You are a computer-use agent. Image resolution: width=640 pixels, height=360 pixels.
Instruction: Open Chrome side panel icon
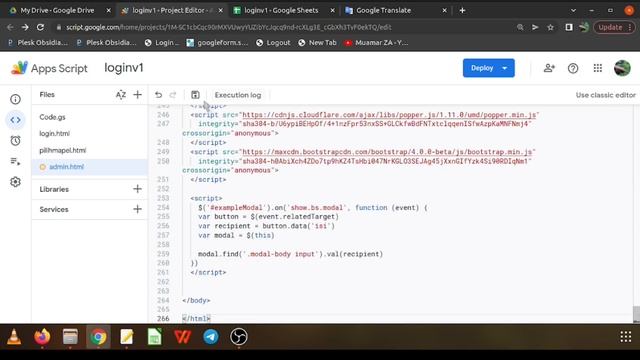[x=569, y=27]
